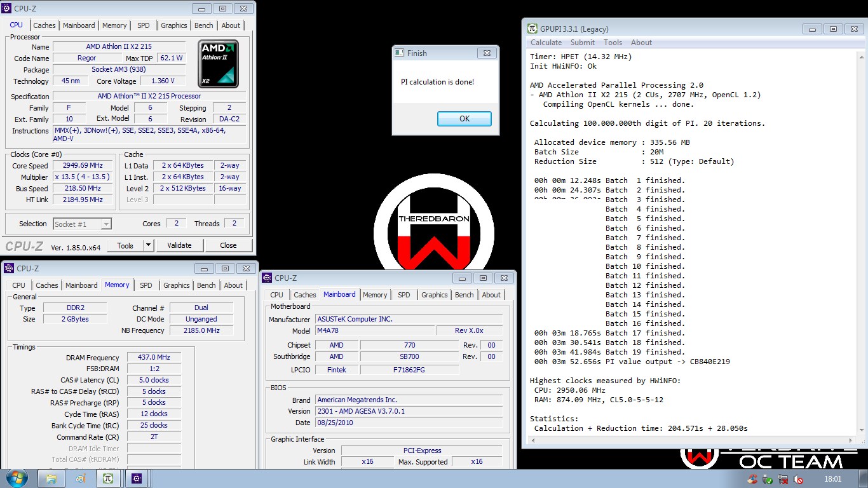Click the network icon in the system tray
Viewport: 868px width, 488px height.
click(783, 479)
